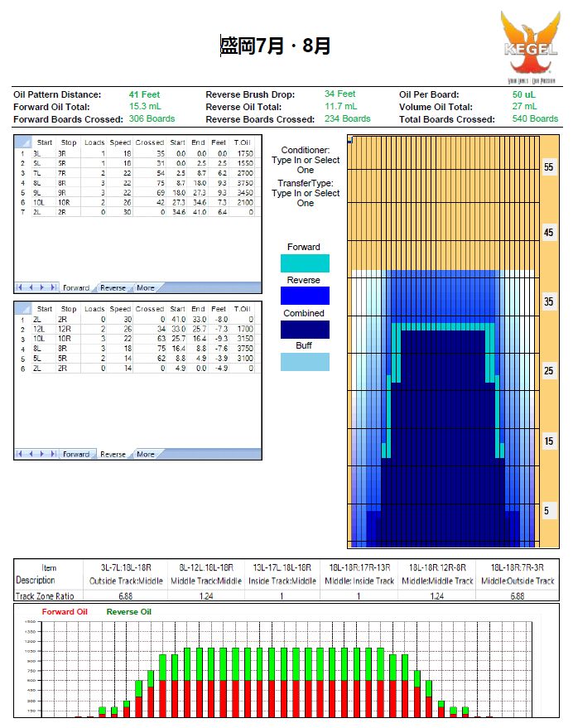Go to previous sheet in lower table
Viewport: 573px width, 728px height.
point(31,454)
